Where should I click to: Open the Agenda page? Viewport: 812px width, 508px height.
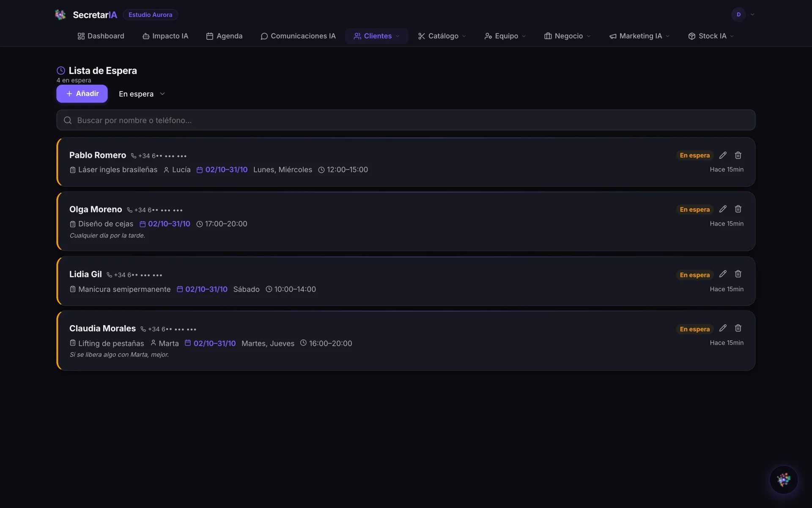(224, 36)
